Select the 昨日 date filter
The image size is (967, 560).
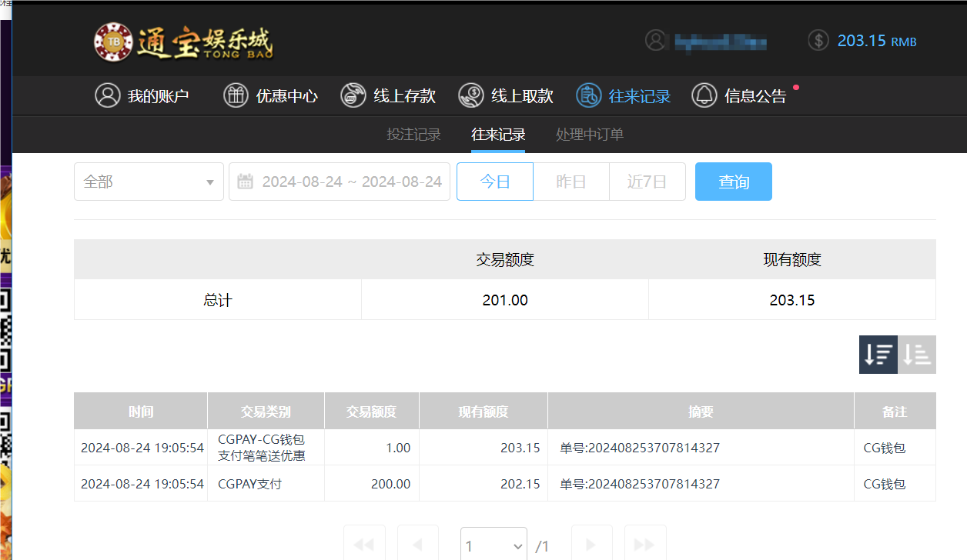pyautogui.click(x=570, y=182)
